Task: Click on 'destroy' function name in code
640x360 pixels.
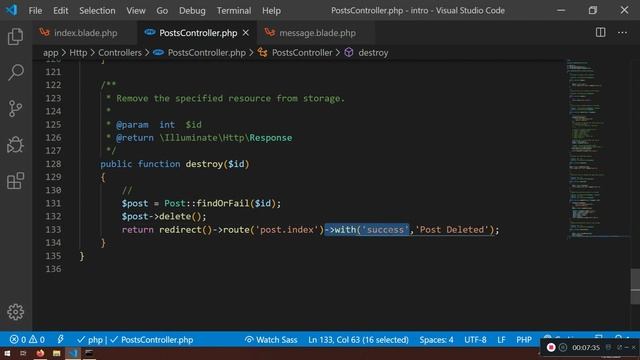Action: point(204,164)
